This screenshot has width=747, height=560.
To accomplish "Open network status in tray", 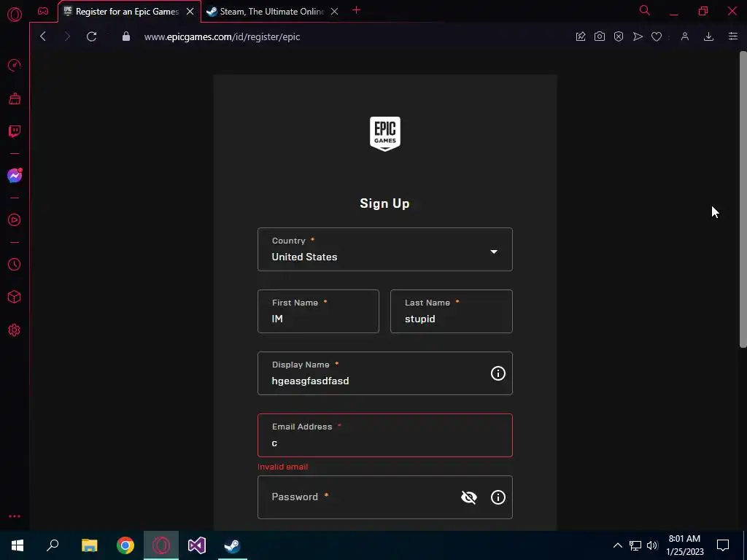I will (635, 545).
